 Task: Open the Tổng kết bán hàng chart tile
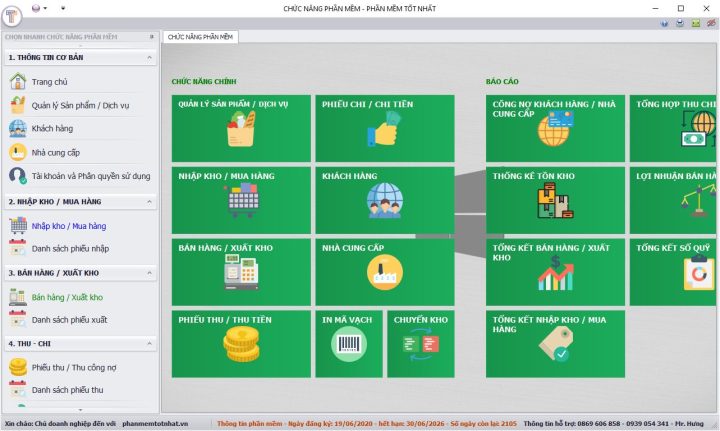click(x=555, y=272)
